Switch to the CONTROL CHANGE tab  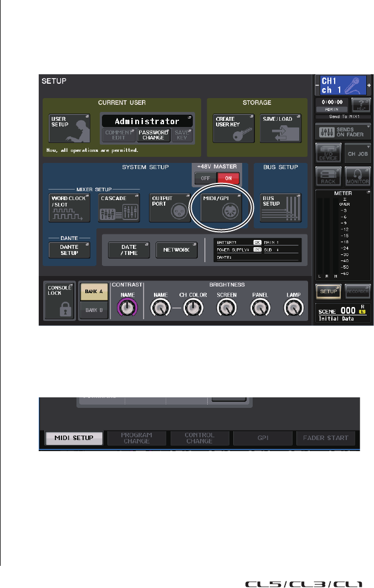pos(199,438)
